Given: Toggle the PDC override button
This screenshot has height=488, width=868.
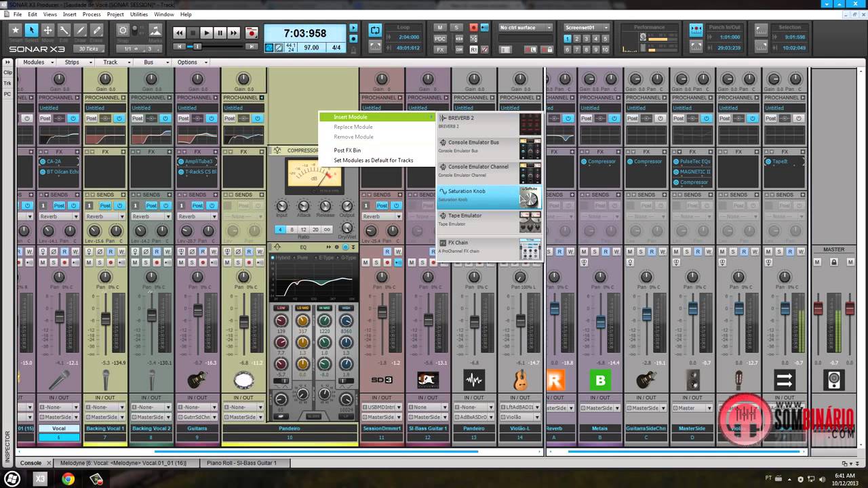Looking at the screenshot, I should [x=440, y=39].
